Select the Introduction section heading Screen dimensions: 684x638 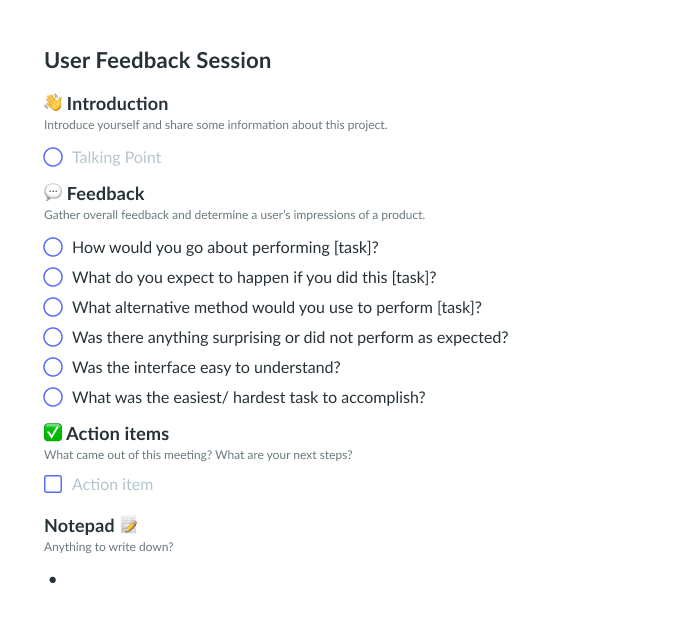[x=117, y=103]
